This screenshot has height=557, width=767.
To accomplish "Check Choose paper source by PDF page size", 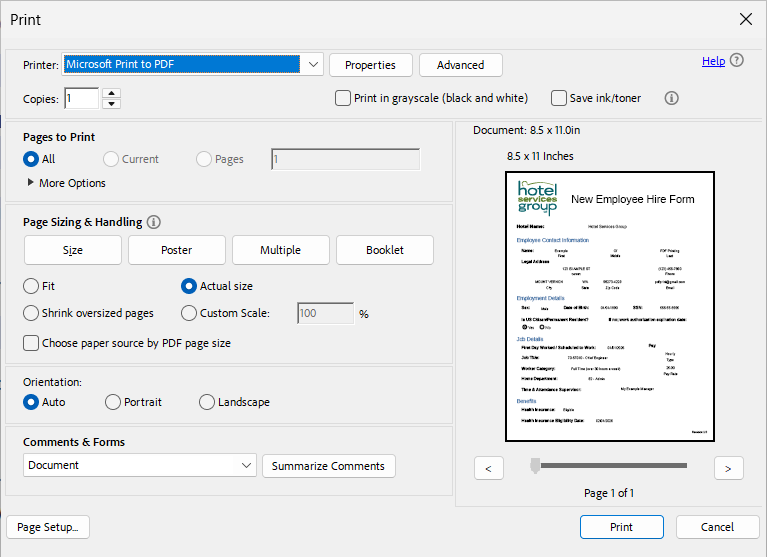I will 31,343.
